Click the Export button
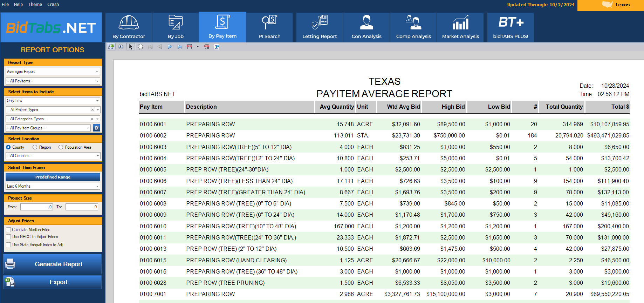This screenshot has height=303, width=644. pos(53,282)
